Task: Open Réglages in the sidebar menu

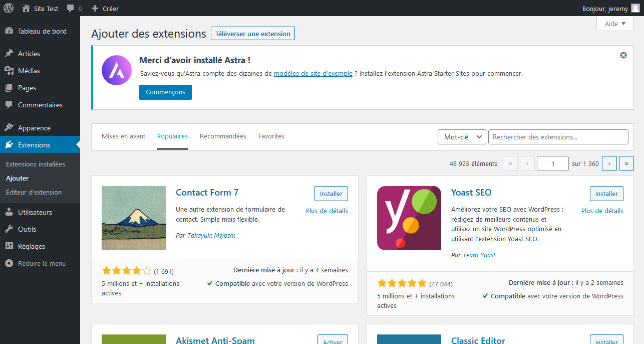Action: (32, 246)
